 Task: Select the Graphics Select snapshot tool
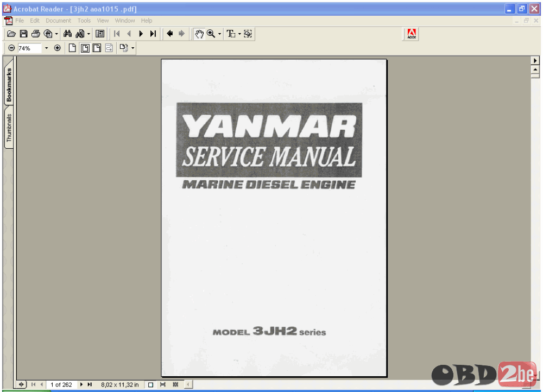click(248, 34)
